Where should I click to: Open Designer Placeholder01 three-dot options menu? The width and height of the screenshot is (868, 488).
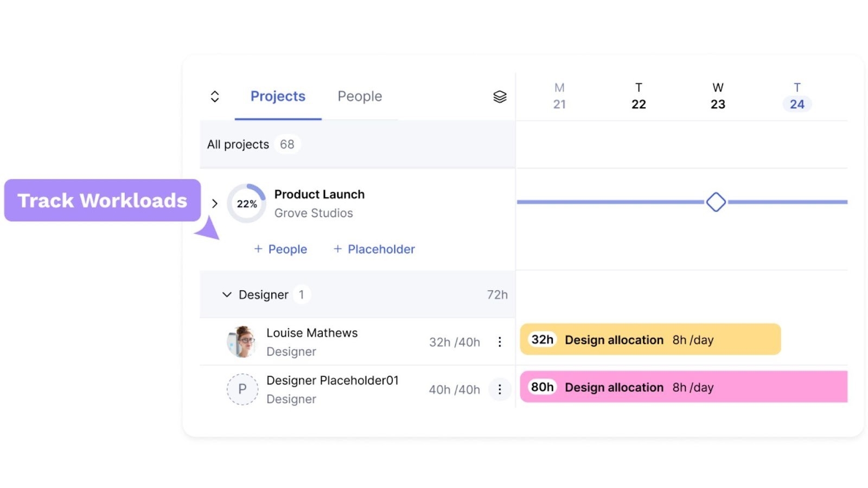500,389
